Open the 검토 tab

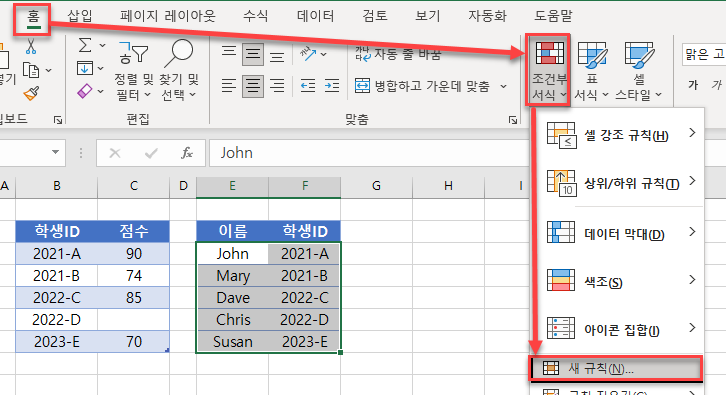pos(375,16)
